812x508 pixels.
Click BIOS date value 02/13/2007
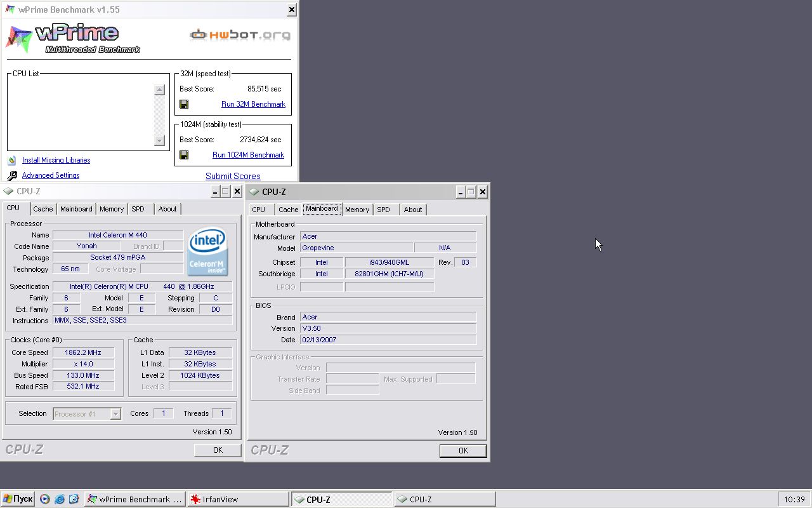pos(388,340)
